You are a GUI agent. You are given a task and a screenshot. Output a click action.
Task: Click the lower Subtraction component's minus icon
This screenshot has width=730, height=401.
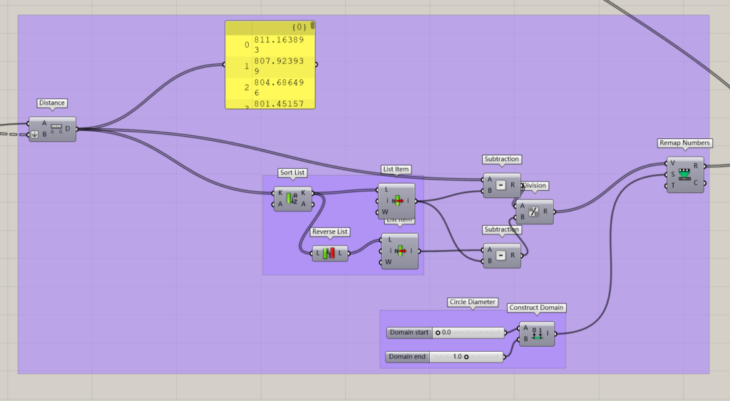tap(501, 255)
